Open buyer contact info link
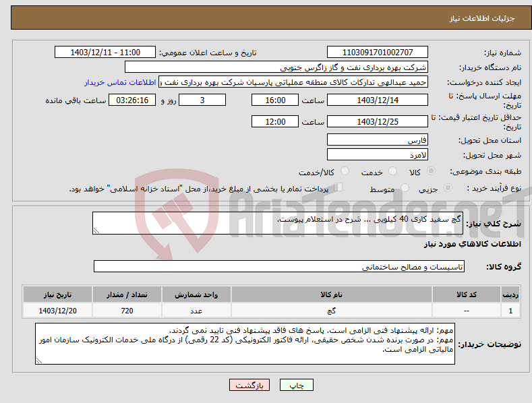532x403 pixels. point(120,82)
